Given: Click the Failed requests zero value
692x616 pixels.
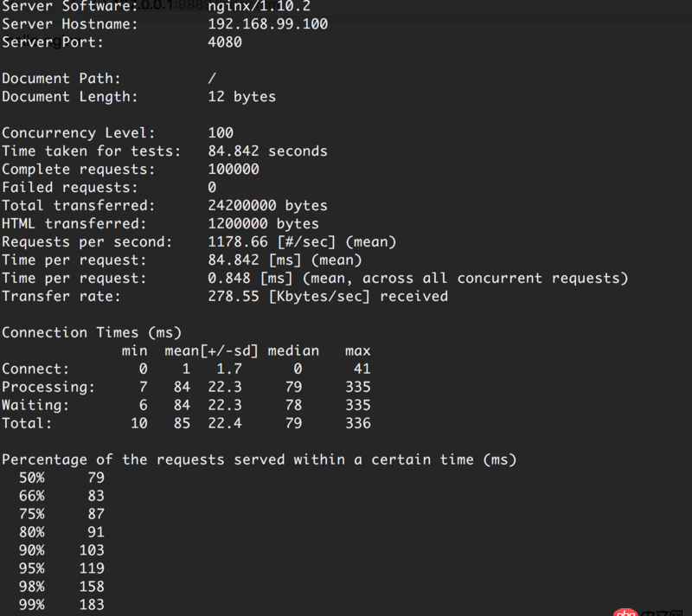Looking at the screenshot, I should point(214,187).
